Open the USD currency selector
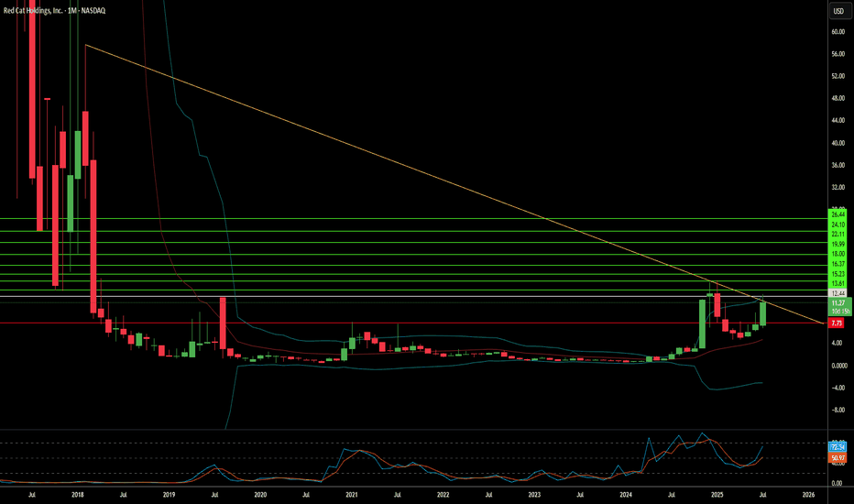Viewport: 854px width, 504px height. coord(838,11)
